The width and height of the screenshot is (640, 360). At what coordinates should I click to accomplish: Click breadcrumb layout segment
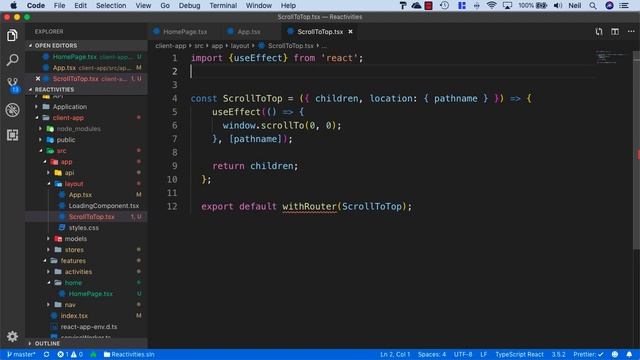pos(240,46)
